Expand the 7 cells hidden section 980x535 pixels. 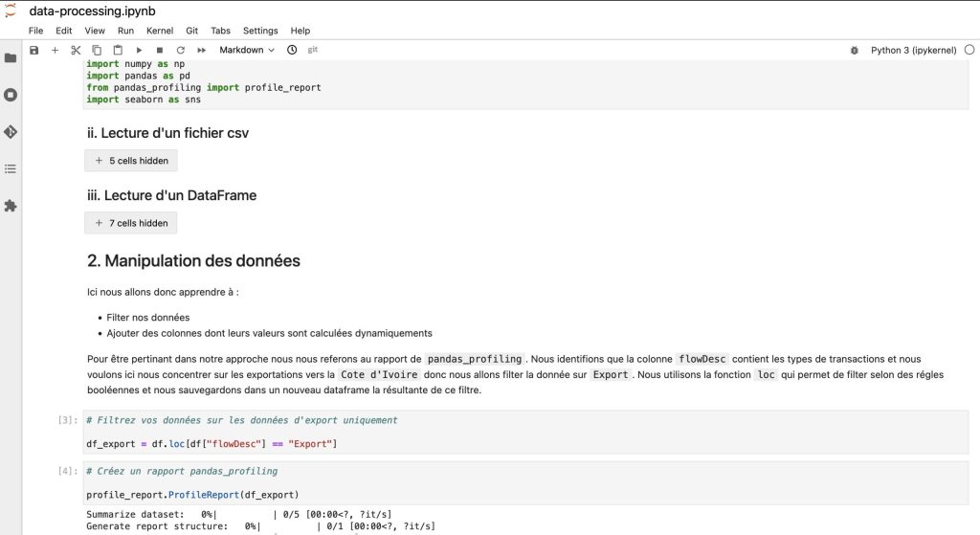[x=130, y=223]
